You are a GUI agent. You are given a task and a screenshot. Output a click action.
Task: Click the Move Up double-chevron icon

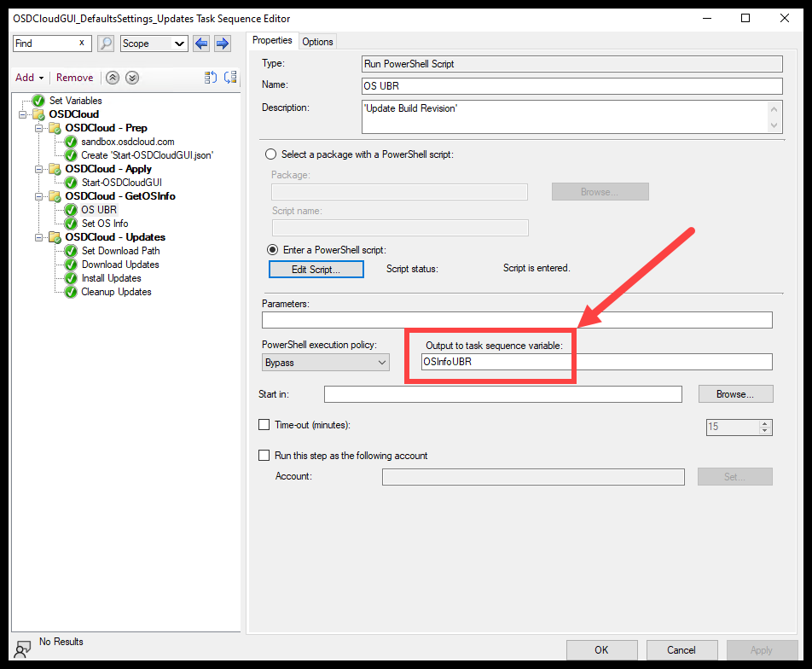pyautogui.click(x=113, y=78)
